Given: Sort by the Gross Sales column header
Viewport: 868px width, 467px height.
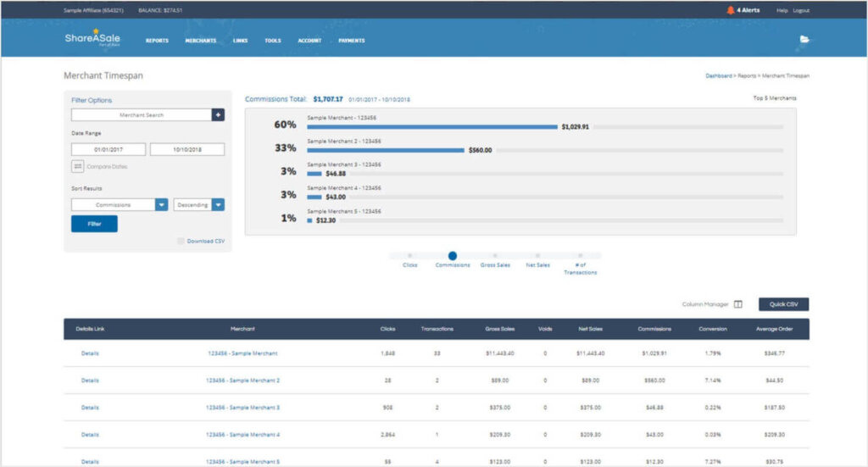Looking at the screenshot, I should [x=499, y=329].
